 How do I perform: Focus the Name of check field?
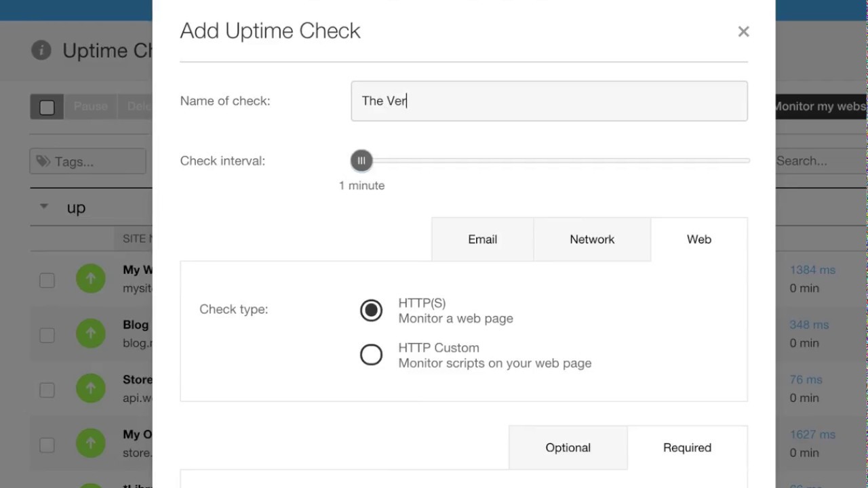click(x=549, y=101)
